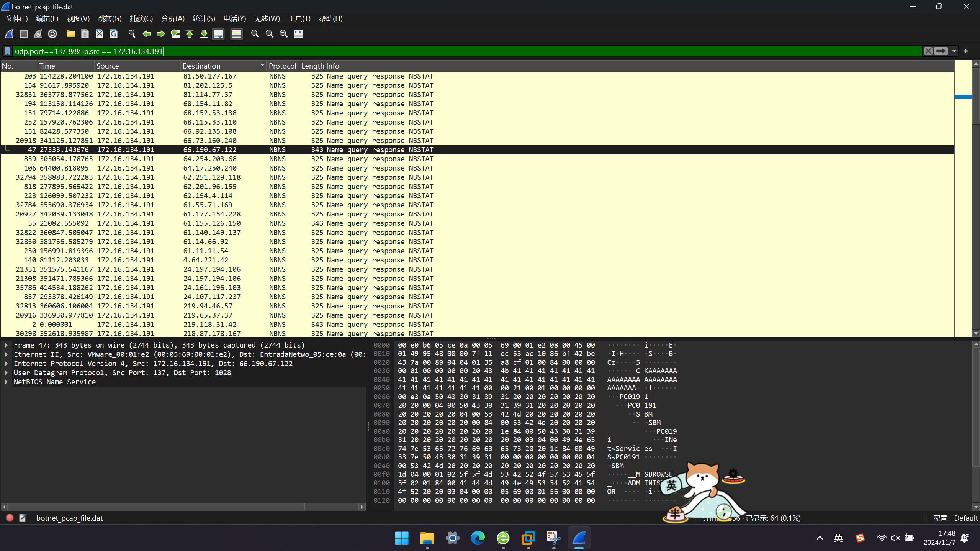The width and height of the screenshot is (980, 551).
Task: Select packet 203 to 81.50.177.167
Action: 477,76
